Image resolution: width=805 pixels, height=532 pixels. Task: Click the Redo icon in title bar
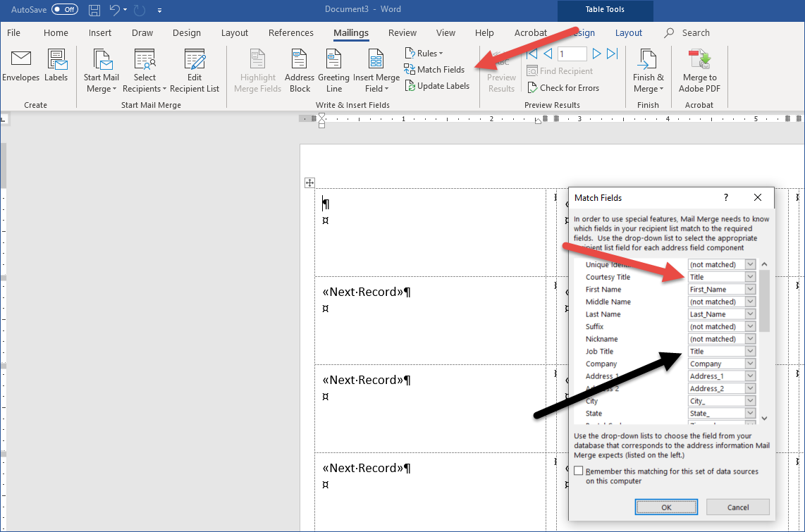pos(139,10)
